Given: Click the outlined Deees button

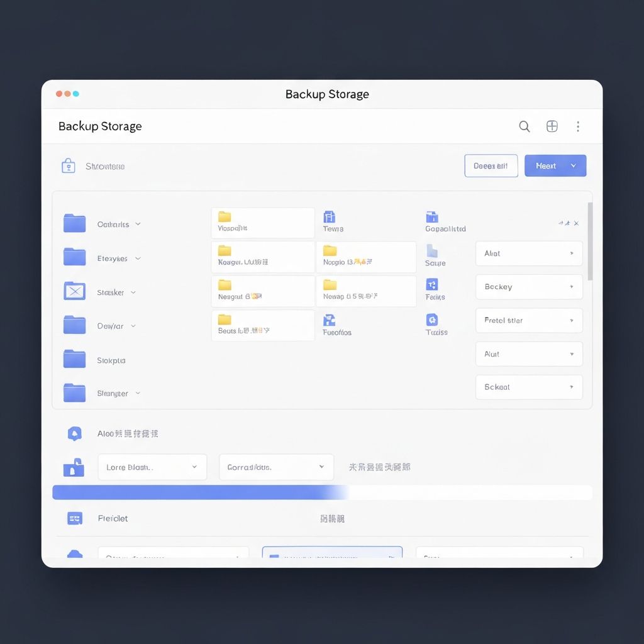Looking at the screenshot, I should click(x=491, y=166).
